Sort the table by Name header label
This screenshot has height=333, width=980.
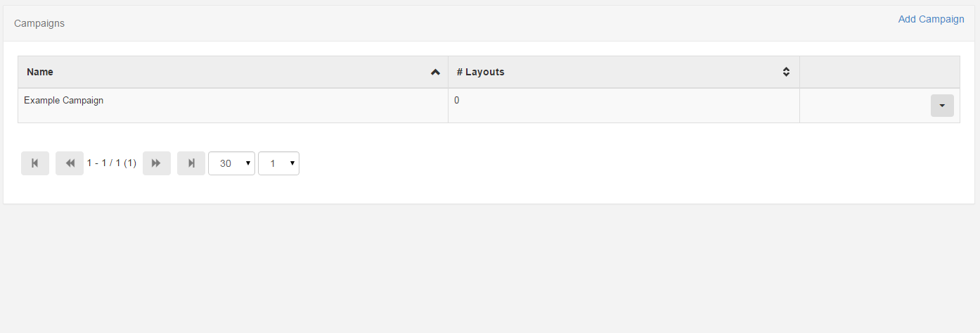coord(40,72)
